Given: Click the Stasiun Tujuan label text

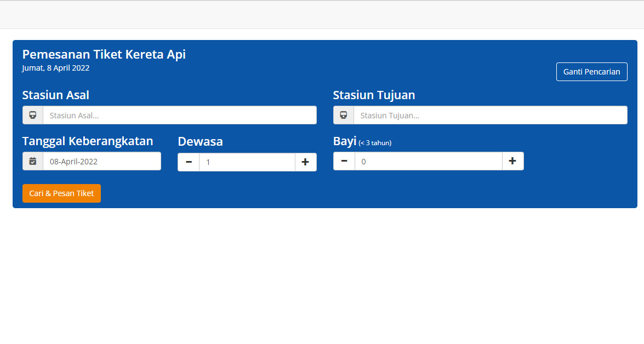Looking at the screenshot, I should click(374, 95).
